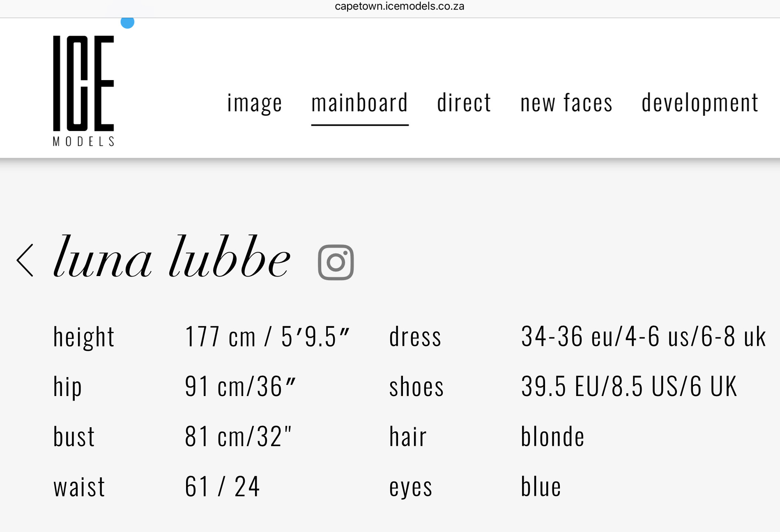This screenshot has width=780, height=532.
Task: Click the MODELS text under the logo
Action: [x=83, y=141]
